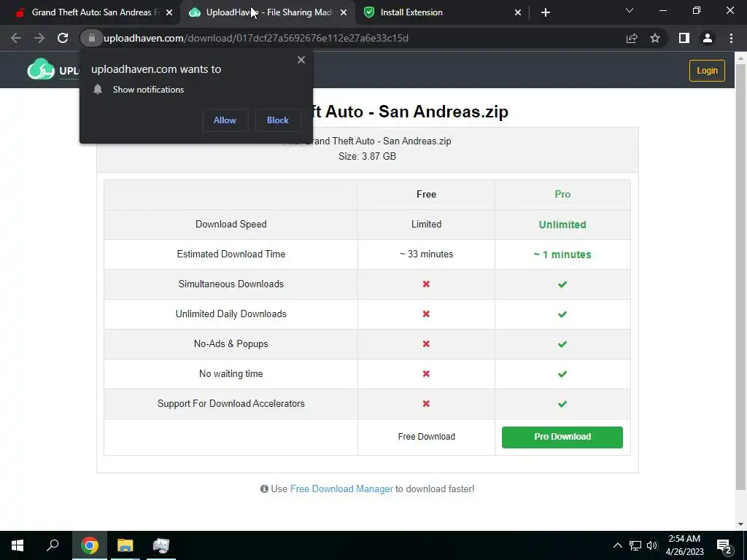Open the tab search chevron

click(x=630, y=10)
